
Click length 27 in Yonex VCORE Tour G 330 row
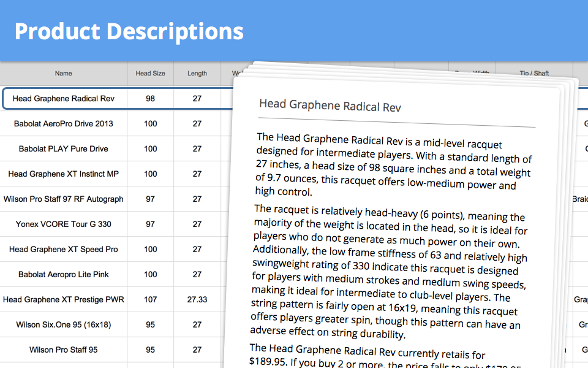pyautogui.click(x=197, y=224)
